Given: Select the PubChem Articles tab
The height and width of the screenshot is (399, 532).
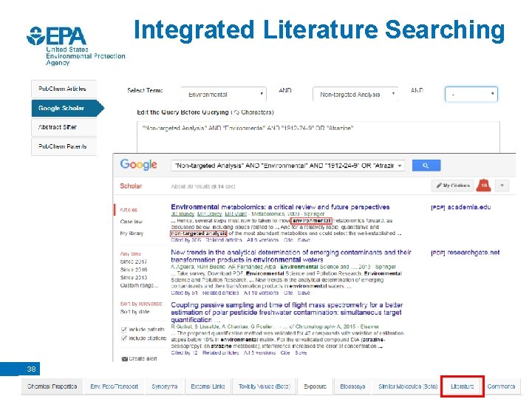Looking at the screenshot, I should 64,89.
